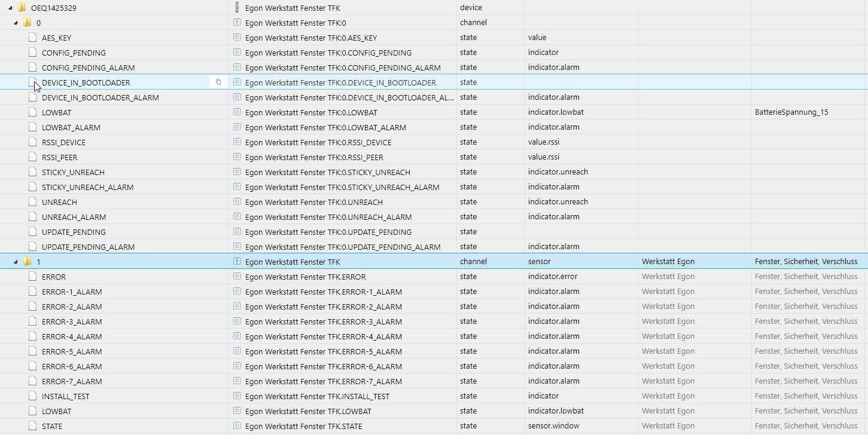
Task: Click state icon beside TFK:0.UPDATE_PENDING_ALARM name
Action: coord(237,247)
